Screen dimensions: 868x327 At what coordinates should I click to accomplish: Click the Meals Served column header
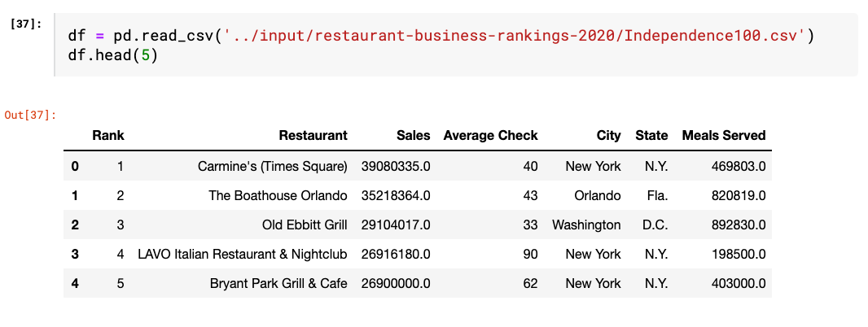pos(724,135)
